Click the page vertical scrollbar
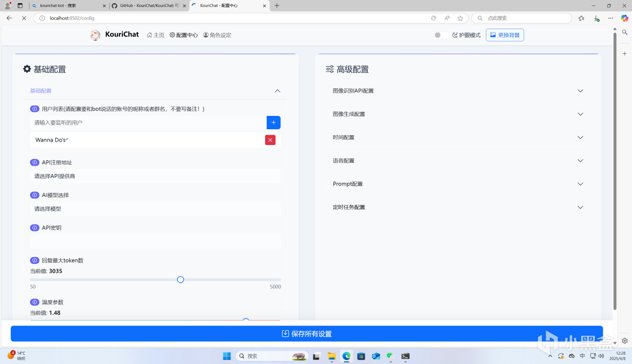 click(x=615, y=171)
